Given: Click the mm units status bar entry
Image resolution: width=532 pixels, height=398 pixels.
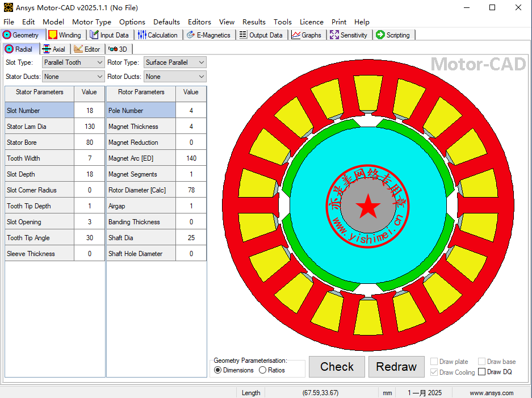Looking at the screenshot, I should point(387,393).
